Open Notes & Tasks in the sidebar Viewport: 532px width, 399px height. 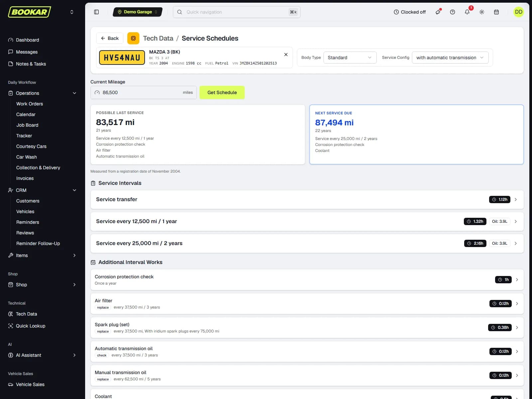click(x=43, y=64)
